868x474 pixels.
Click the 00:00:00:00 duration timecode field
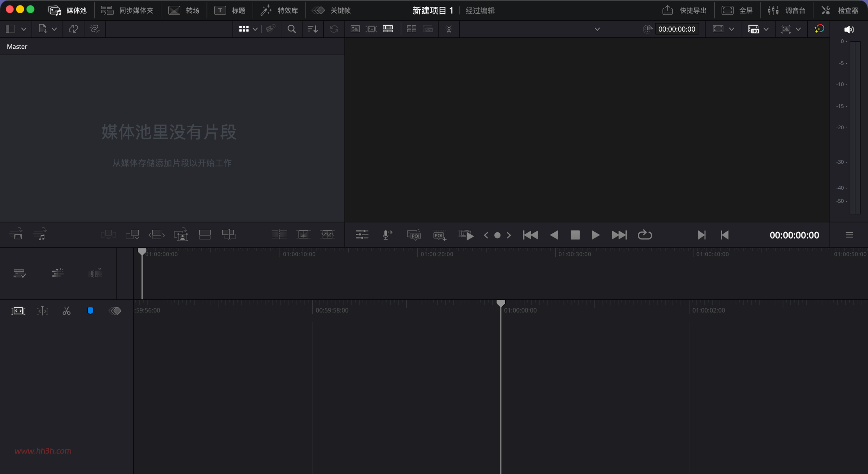[677, 29]
